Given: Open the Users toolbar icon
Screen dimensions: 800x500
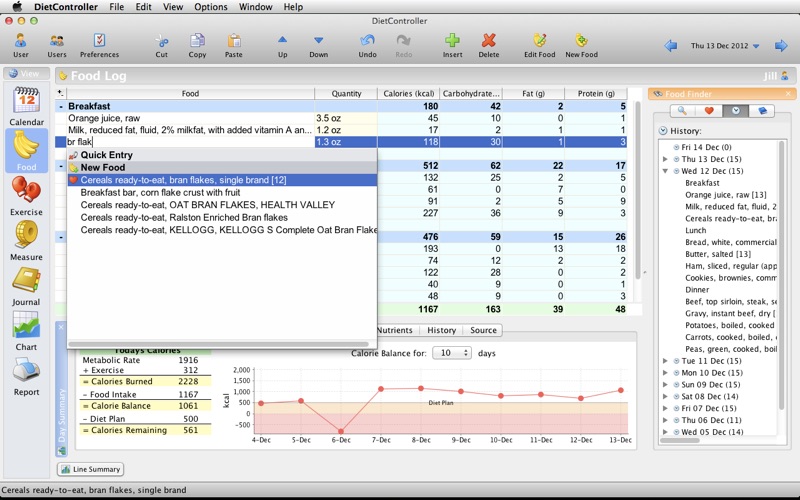Looking at the screenshot, I should 57,45.
